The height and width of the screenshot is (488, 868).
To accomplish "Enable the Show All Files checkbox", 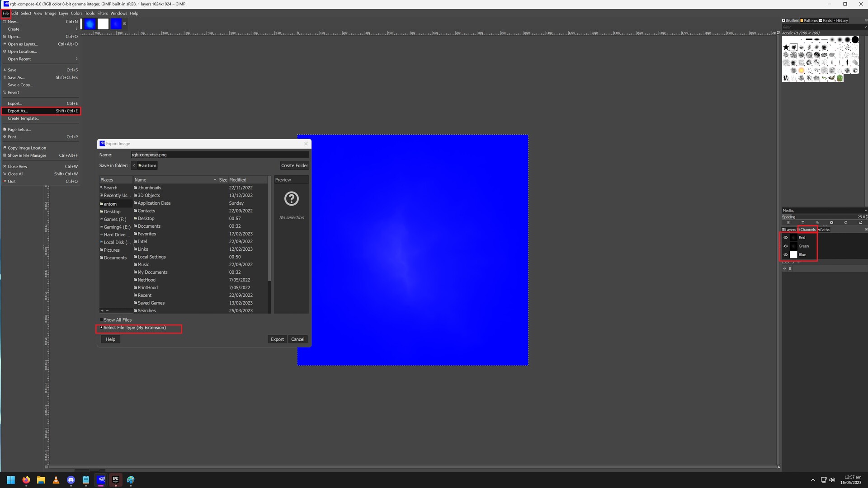I will [101, 319].
